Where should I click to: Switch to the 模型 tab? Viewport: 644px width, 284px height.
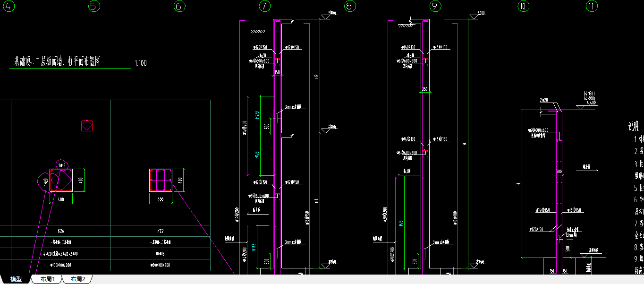pyautogui.click(x=16, y=279)
